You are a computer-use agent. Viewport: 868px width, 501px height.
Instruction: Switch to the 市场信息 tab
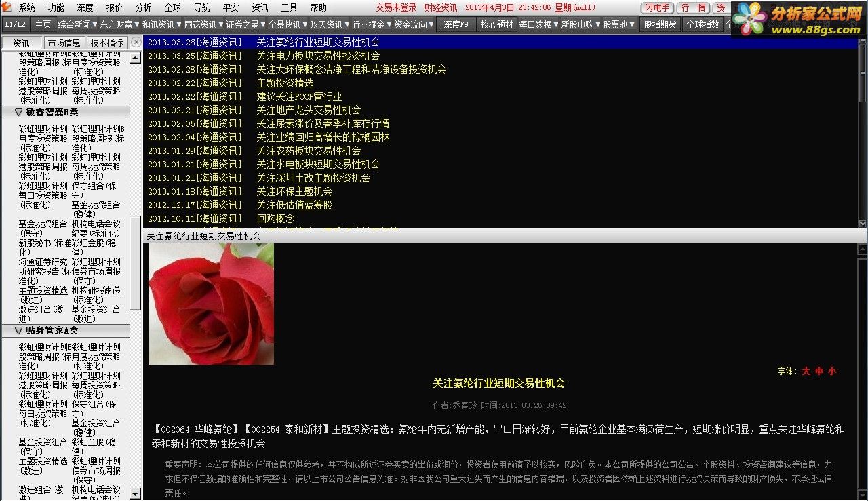tap(64, 43)
